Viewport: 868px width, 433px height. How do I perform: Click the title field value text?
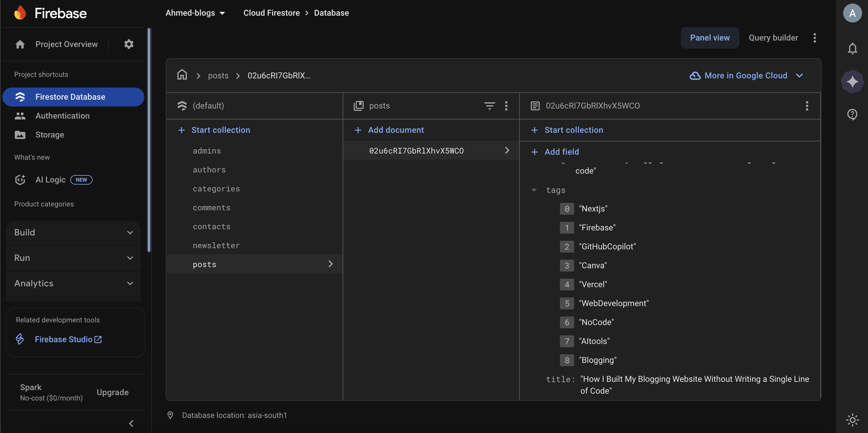694,385
